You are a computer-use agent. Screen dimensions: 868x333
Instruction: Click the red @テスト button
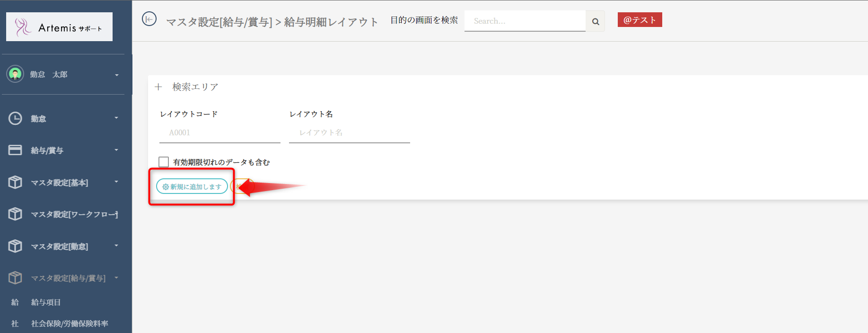pos(640,20)
